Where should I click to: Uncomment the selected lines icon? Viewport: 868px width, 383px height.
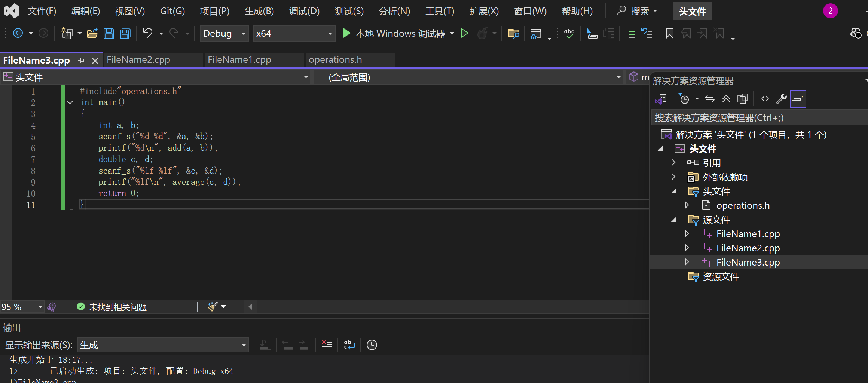(647, 33)
